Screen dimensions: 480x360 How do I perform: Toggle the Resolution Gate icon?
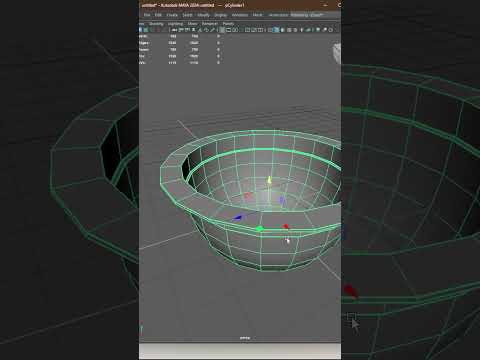click(x=235, y=30)
